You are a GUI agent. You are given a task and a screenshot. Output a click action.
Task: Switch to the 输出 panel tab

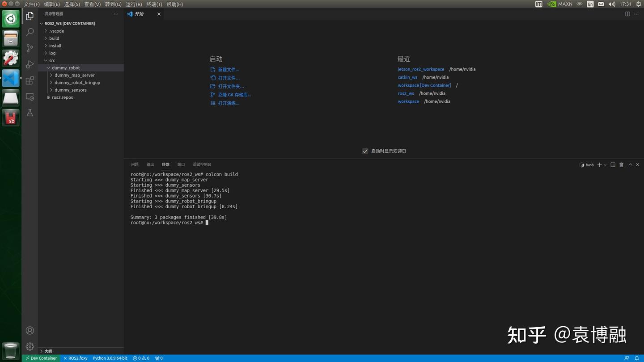click(x=150, y=164)
